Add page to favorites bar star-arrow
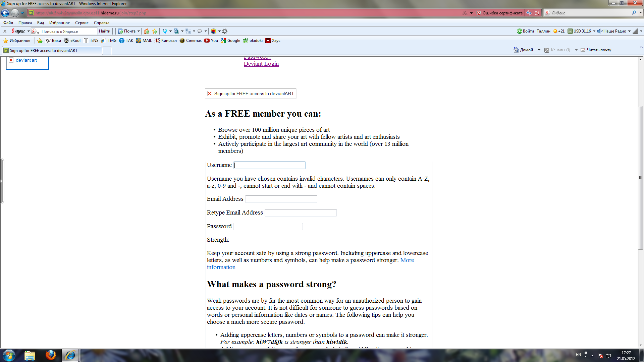The height and width of the screenshot is (362, 644). point(40,41)
